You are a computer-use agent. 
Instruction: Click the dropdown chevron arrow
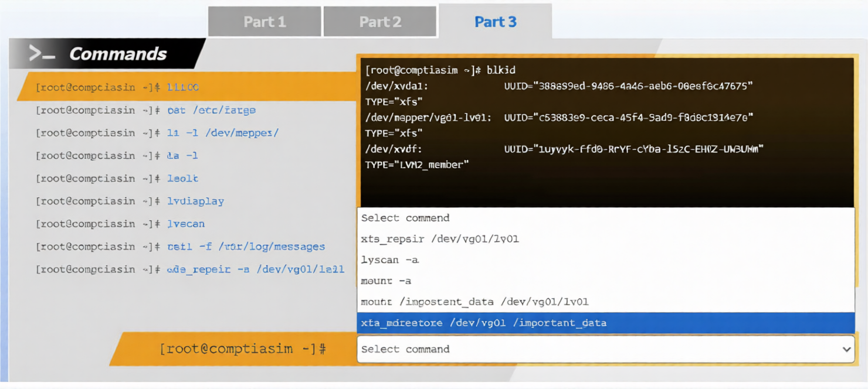point(846,349)
